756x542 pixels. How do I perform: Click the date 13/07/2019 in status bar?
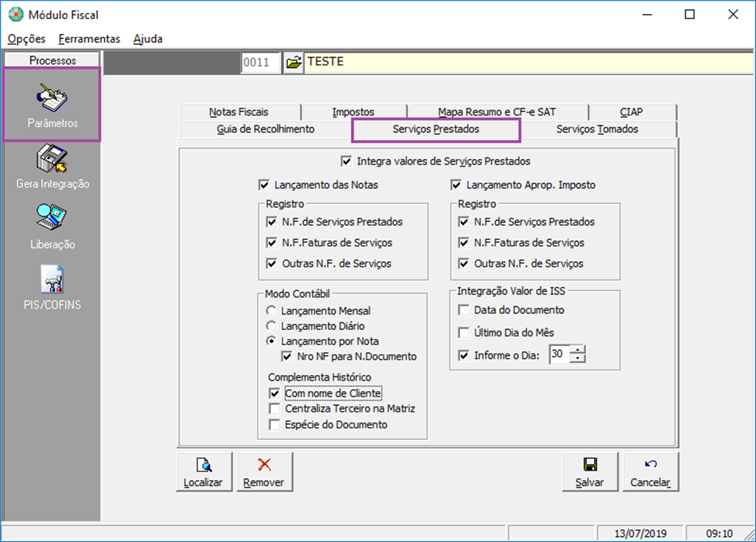[640, 533]
